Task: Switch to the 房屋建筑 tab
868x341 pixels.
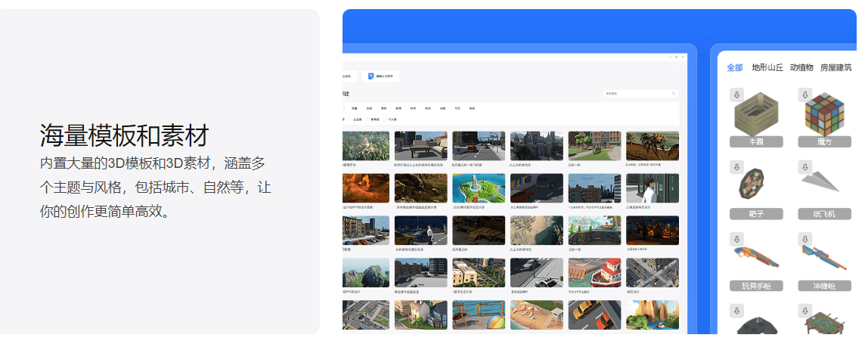Action: tap(836, 67)
